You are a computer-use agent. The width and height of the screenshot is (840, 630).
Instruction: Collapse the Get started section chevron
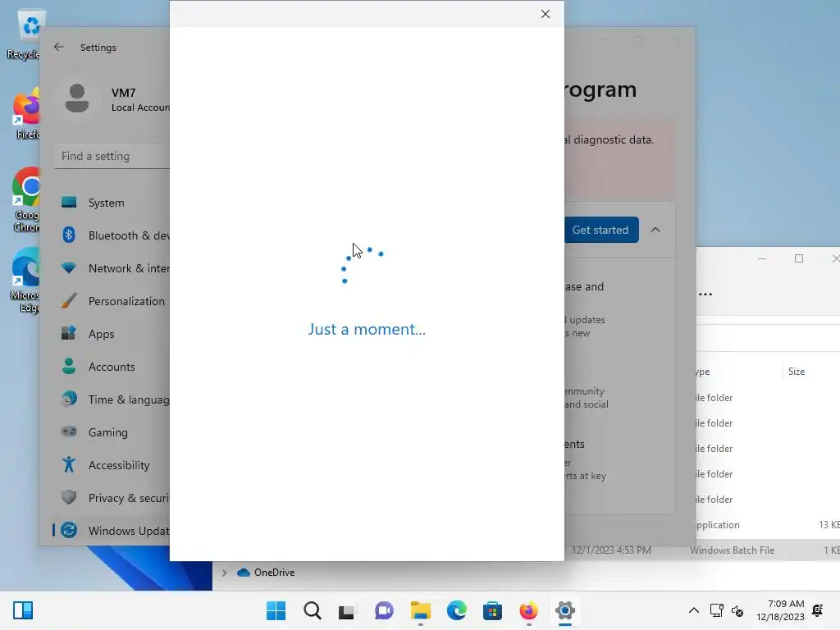coord(655,230)
